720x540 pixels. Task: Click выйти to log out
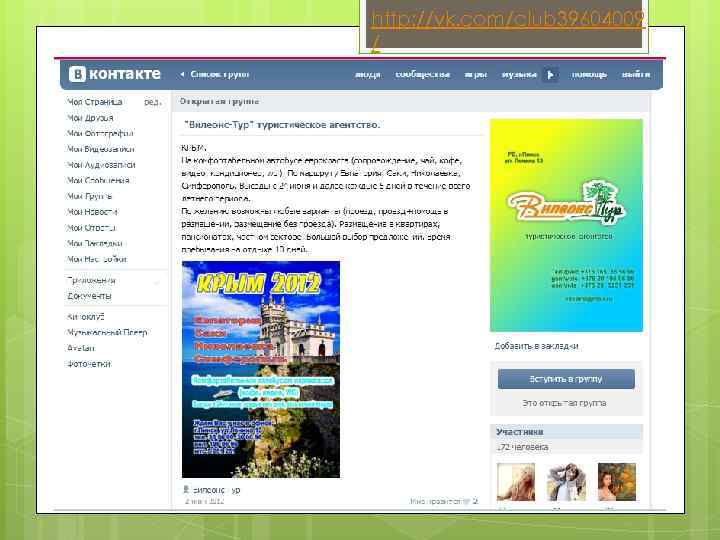pyautogui.click(x=636, y=75)
